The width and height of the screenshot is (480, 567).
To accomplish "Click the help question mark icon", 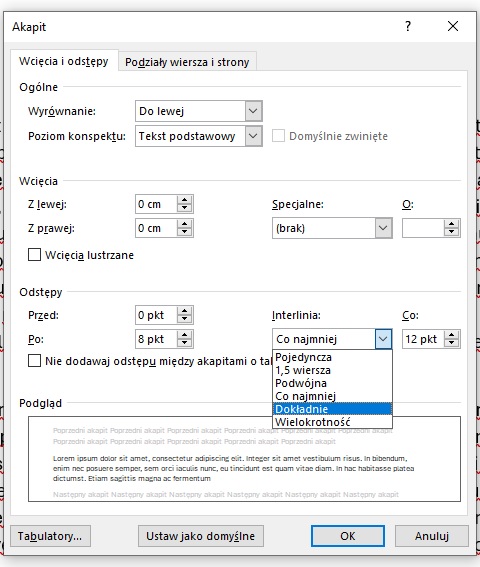I will (408, 26).
